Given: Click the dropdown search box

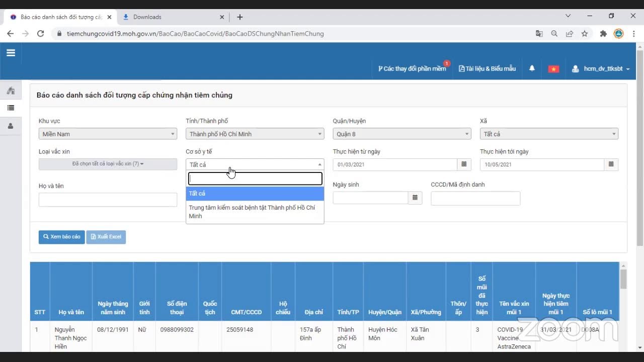Looking at the screenshot, I should [x=255, y=178].
